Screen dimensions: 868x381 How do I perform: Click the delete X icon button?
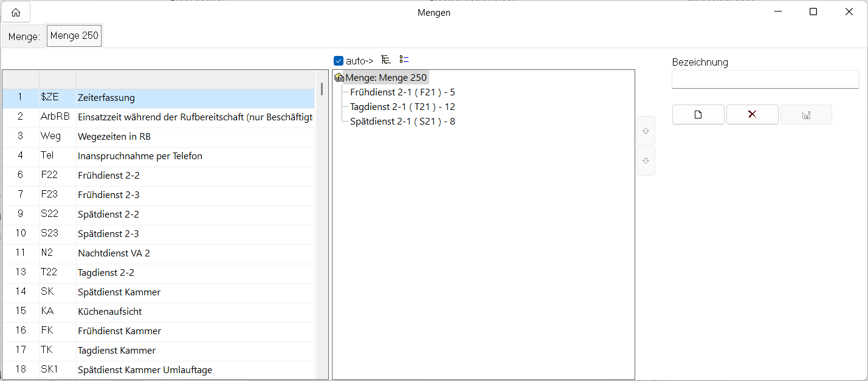coord(752,115)
